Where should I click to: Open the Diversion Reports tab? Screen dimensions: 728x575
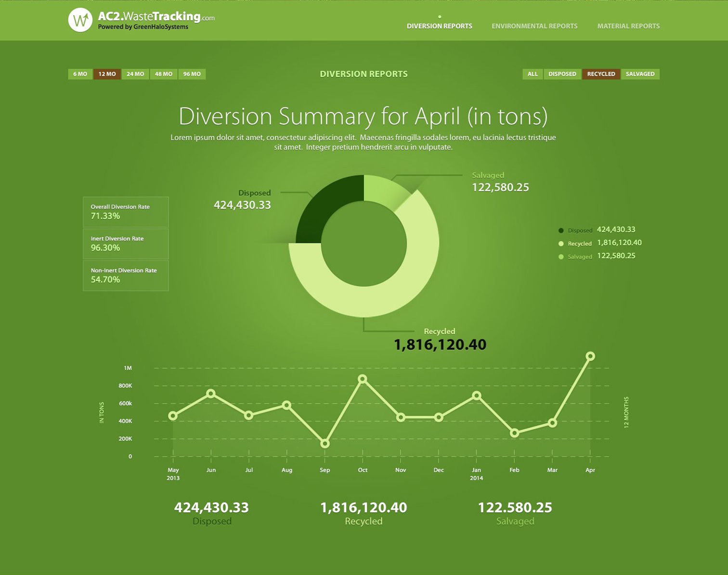(439, 26)
